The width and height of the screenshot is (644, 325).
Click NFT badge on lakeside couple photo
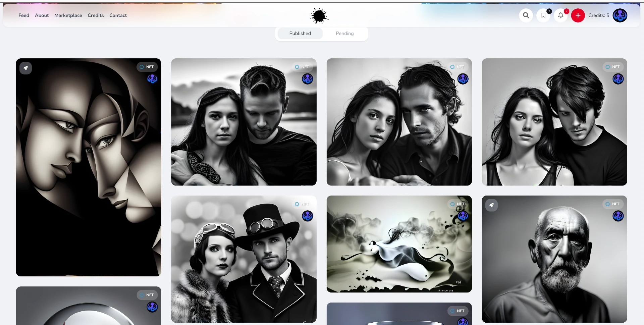(302, 67)
